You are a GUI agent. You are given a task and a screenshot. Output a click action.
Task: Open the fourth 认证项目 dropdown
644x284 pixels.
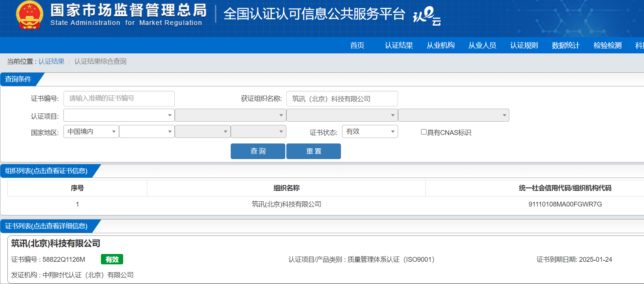click(454, 115)
